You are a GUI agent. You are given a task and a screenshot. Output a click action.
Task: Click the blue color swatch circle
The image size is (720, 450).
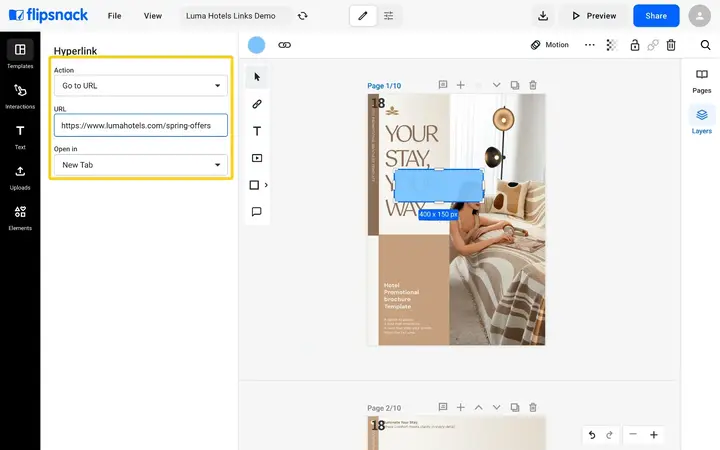coord(256,45)
